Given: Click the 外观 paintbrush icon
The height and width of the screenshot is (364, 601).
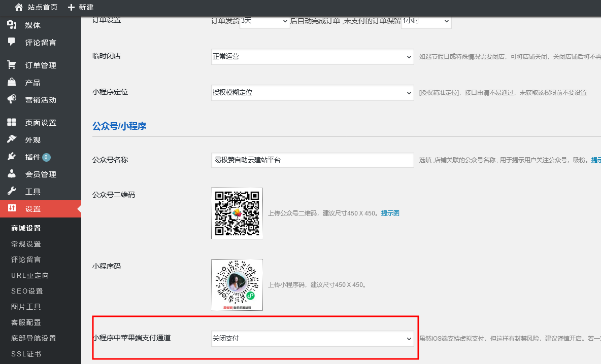Looking at the screenshot, I should click(12, 139).
